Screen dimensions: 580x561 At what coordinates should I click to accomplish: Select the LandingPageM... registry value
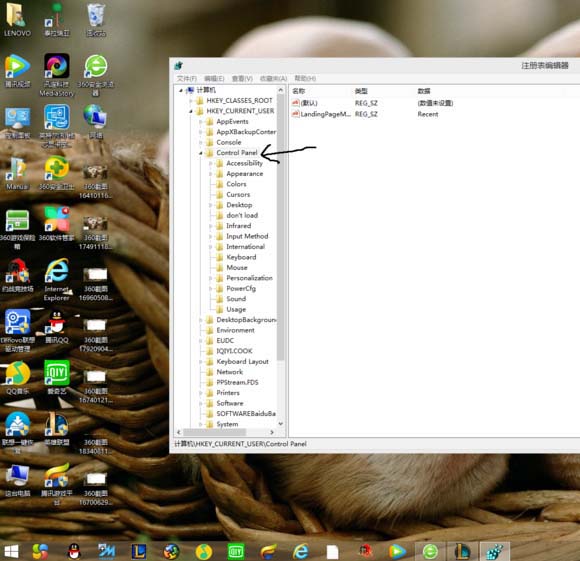(321, 114)
